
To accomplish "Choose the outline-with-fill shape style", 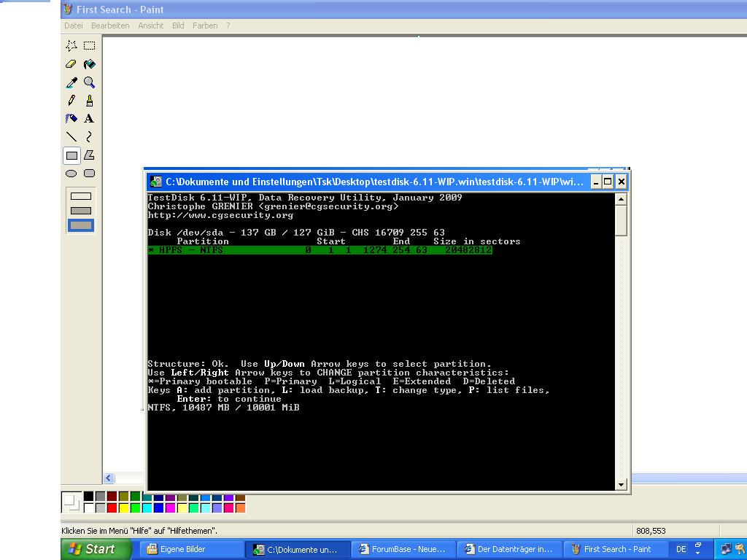I will pyautogui.click(x=80, y=211).
